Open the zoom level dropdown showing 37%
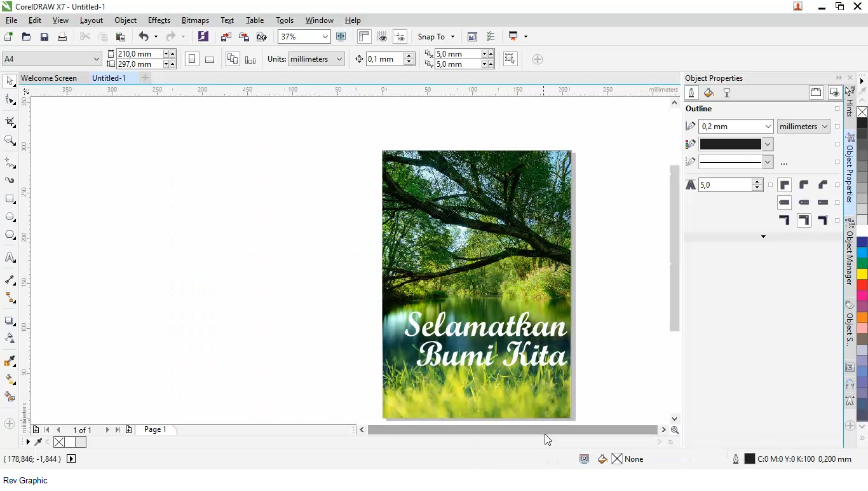868x491 pixels. click(x=325, y=37)
